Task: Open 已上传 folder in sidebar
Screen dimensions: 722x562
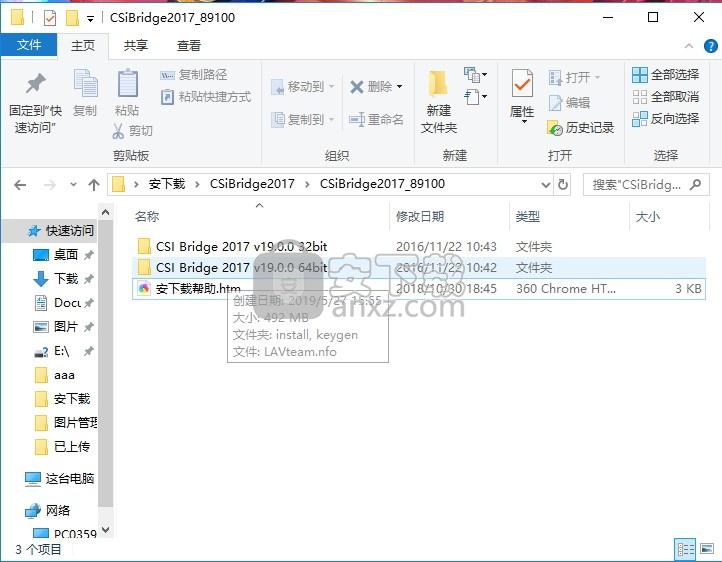Action: pos(62,446)
